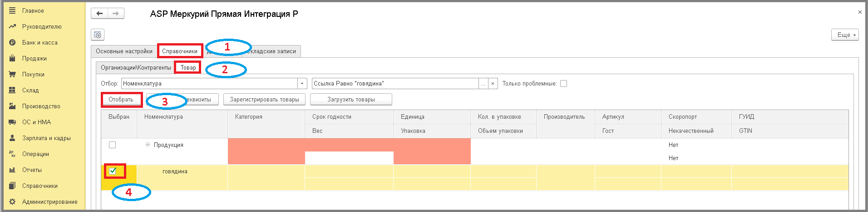
Task: Click the Ссылка Равно "говядина" field
Action: (x=395, y=84)
